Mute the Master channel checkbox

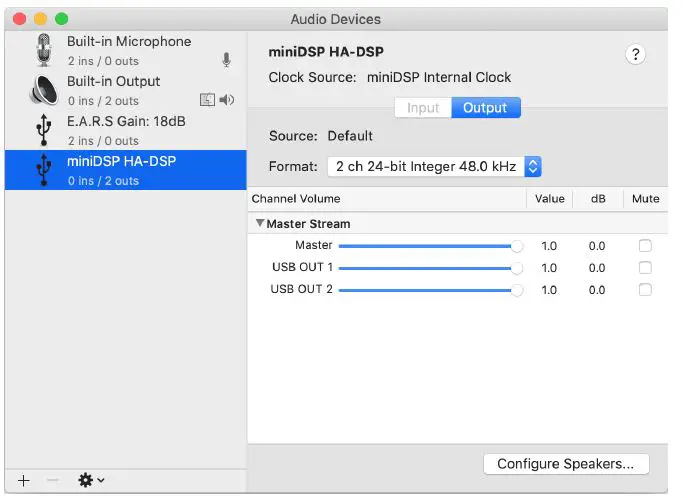coord(645,246)
